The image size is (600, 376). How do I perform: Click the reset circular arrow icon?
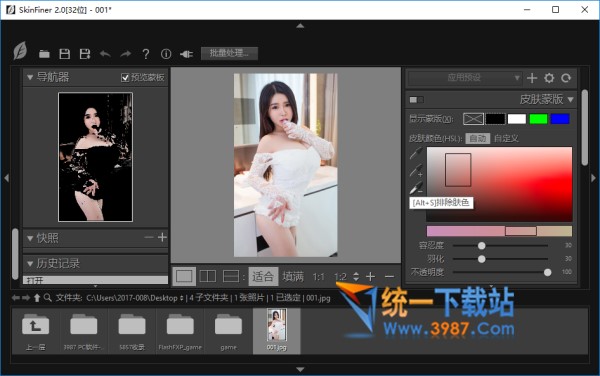point(566,78)
